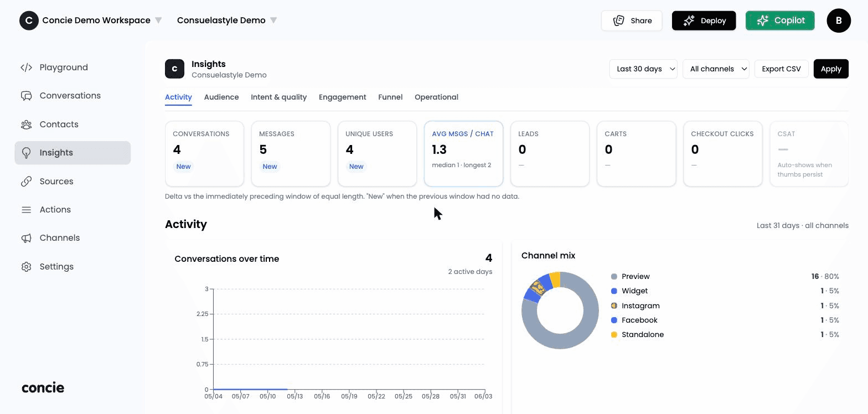
Task: Open Sources in the sidebar
Action: pos(73,182)
